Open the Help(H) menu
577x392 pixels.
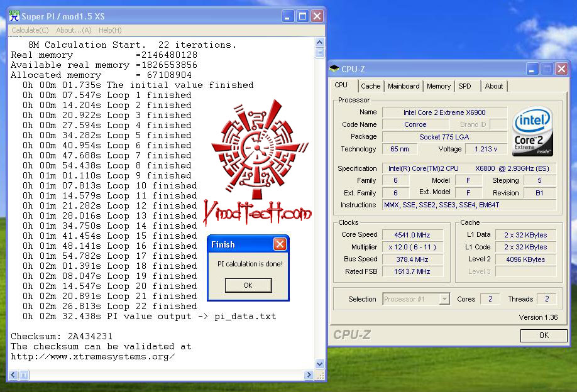[110, 30]
